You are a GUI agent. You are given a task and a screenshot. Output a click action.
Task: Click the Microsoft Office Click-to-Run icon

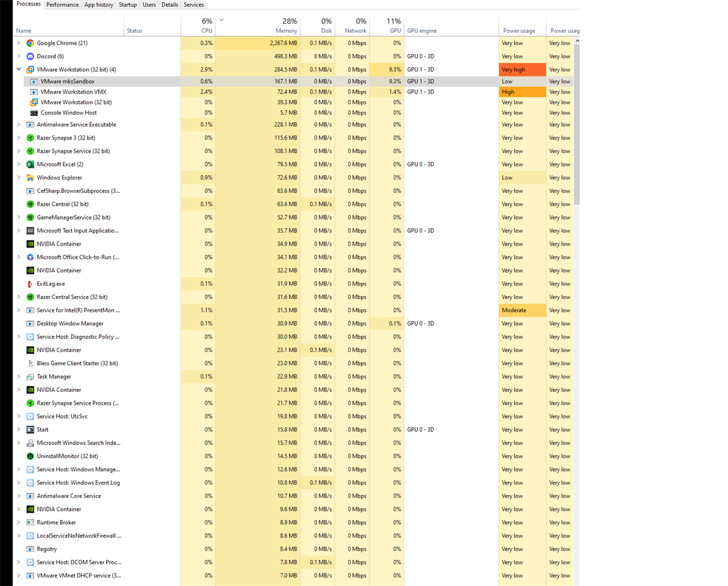[30, 257]
